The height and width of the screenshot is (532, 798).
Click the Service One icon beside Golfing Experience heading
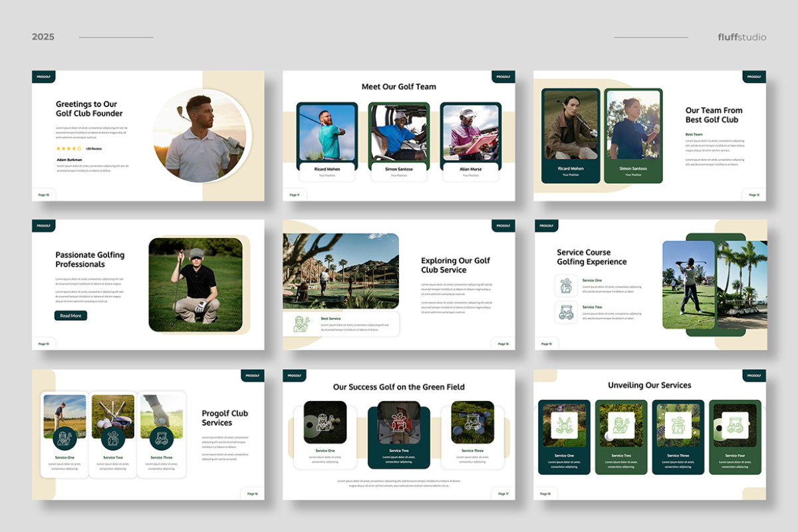[x=565, y=284]
